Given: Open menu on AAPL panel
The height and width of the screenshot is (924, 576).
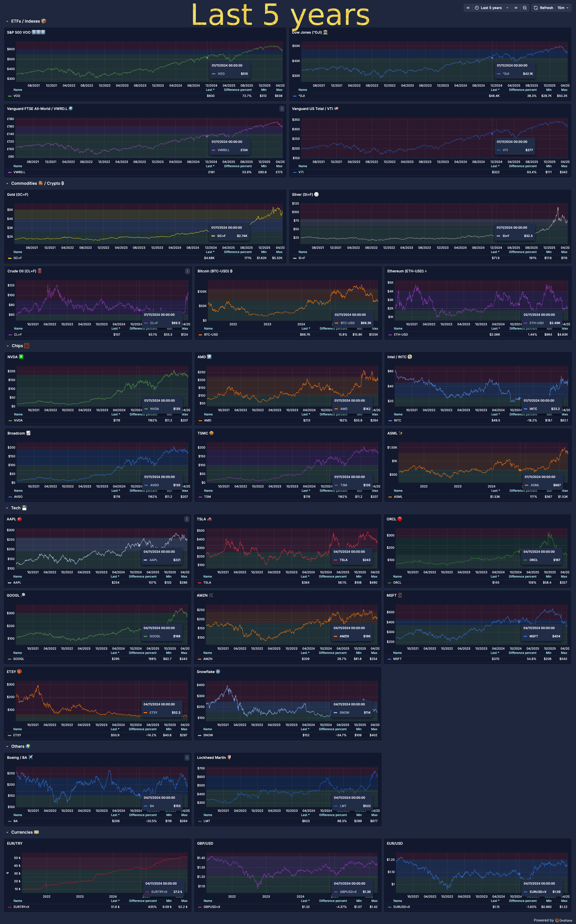Looking at the screenshot, I should pyautogui.click(x=187, y=519).
